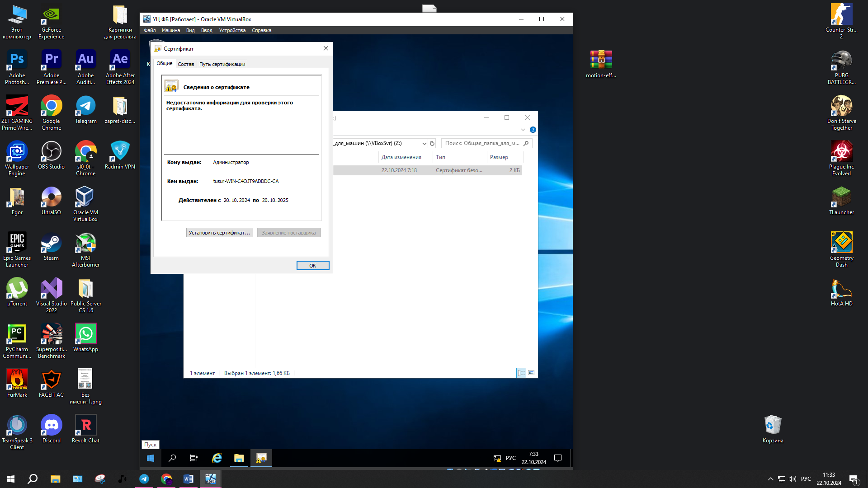Open PyCharm Community icon
The height and width of the screenshot is (488, 868).
17,341
